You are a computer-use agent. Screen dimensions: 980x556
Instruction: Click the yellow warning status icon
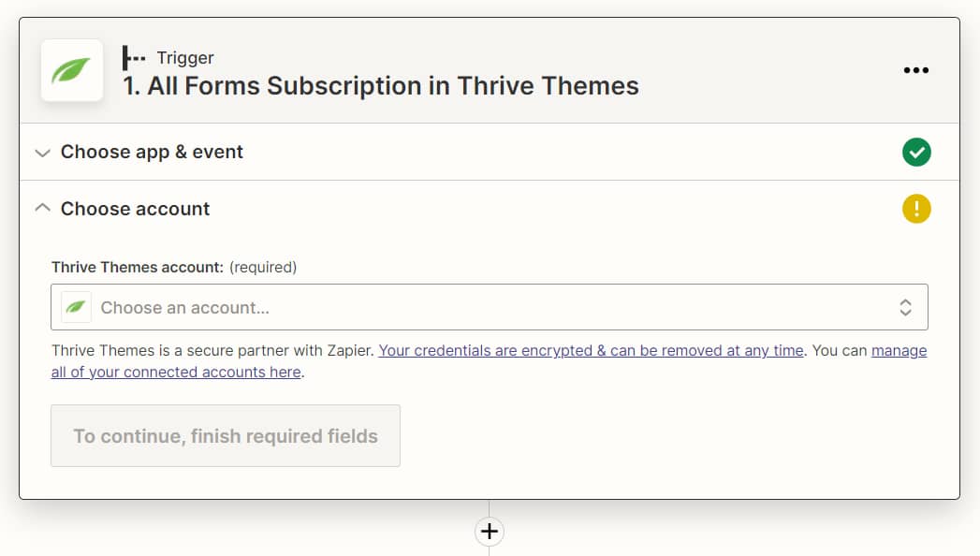[916, 209]
